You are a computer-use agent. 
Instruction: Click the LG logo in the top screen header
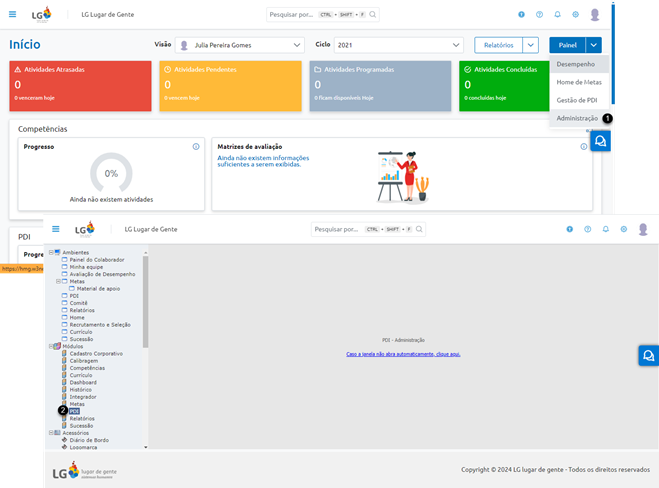pyautogui.click(x=42, y=15)
